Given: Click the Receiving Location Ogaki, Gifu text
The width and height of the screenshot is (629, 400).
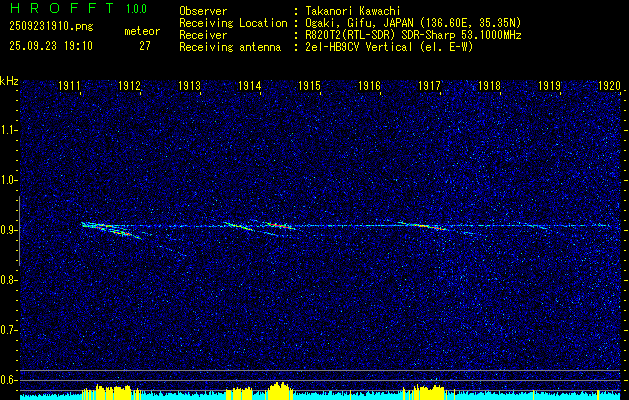Looking at the screenshot, I should coord(413,23).
